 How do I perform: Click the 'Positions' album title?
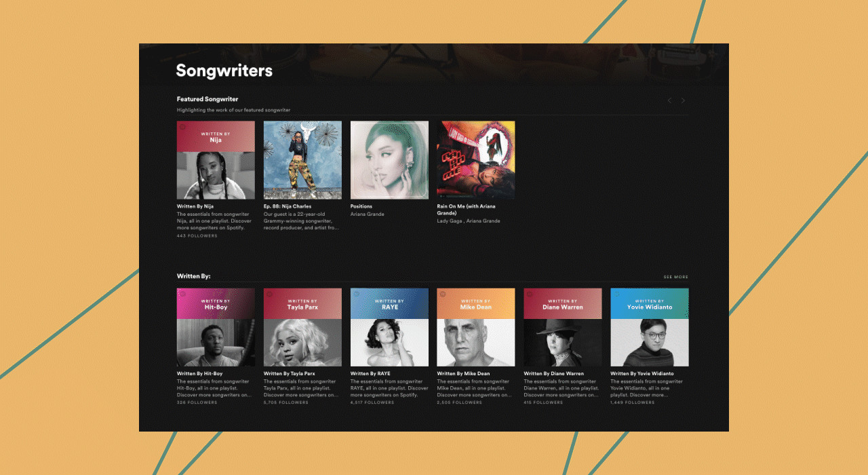pyautogui.click(x=361, y=206)
